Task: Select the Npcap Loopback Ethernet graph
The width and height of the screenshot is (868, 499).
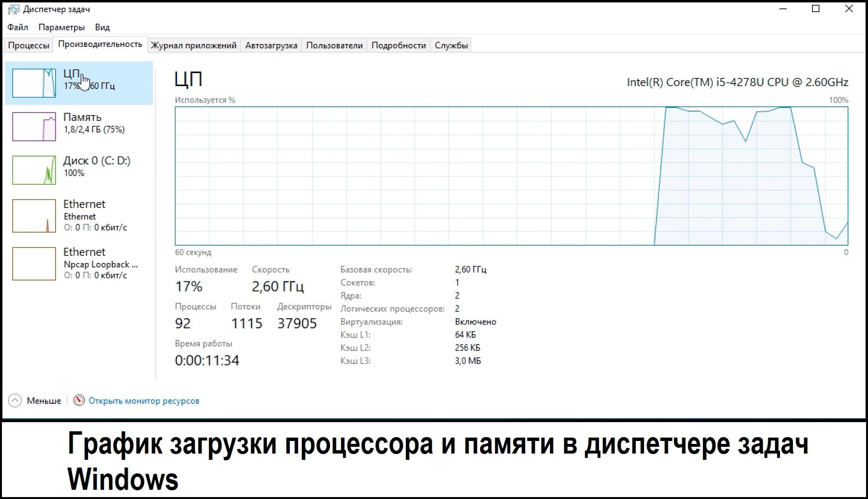Action: [x=34, y=264]
